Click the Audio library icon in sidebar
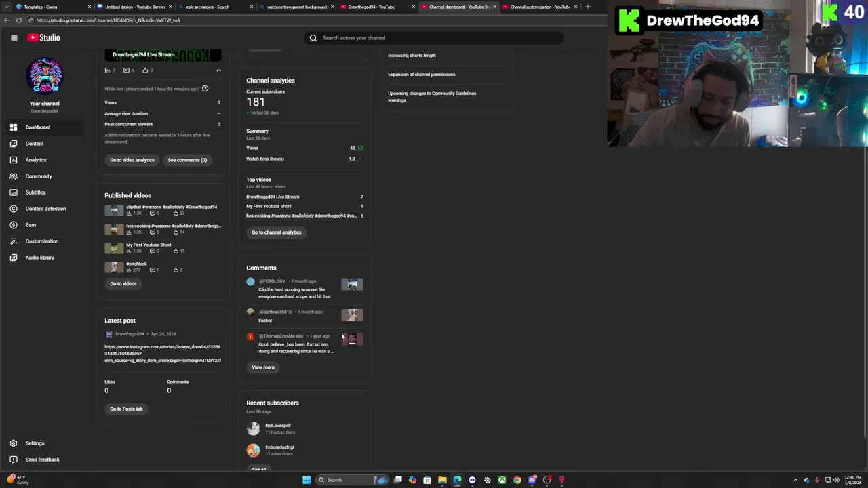 point(14,258)
